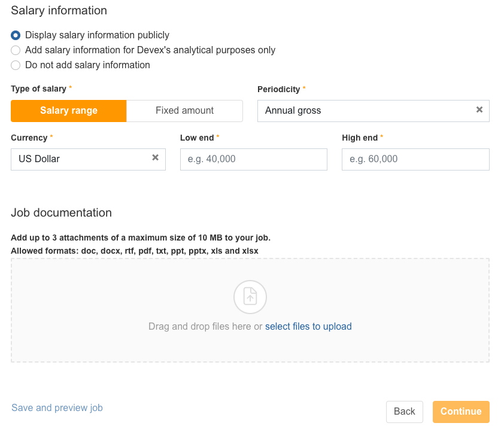Viewport: 504px width, 429px height.
Task: Choose analytical purposes only salary option
Action: (x=16, y=50)
